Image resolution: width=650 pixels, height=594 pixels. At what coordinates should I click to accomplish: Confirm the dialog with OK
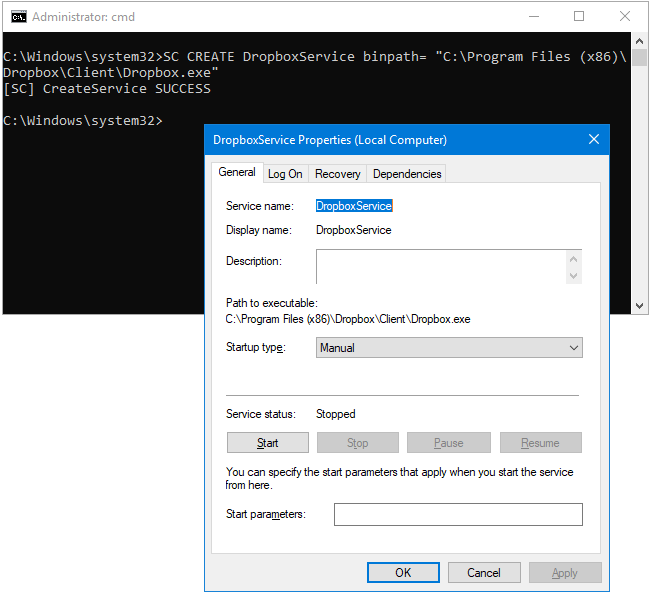pyautogui.click(x=403, y=572)
